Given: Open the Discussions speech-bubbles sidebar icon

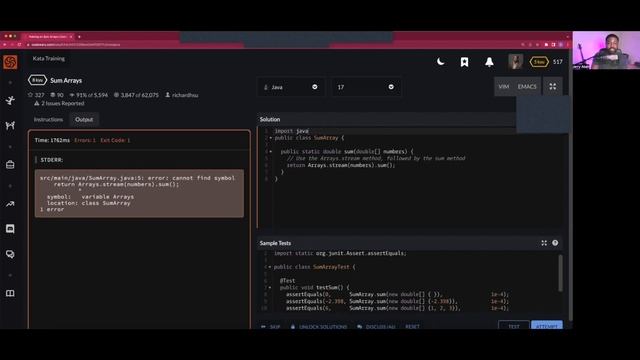Looking at the screenshot, I should (x=10, y=254).
